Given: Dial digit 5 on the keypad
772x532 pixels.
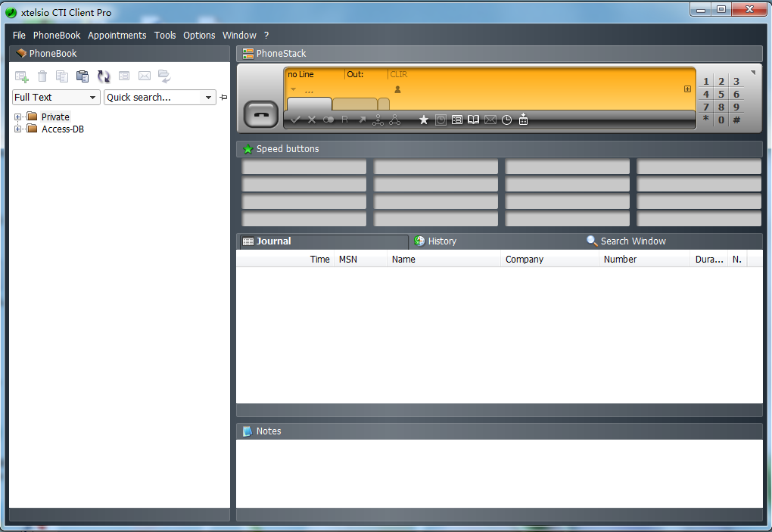Looking at the screenshot, I should (721, 95).
